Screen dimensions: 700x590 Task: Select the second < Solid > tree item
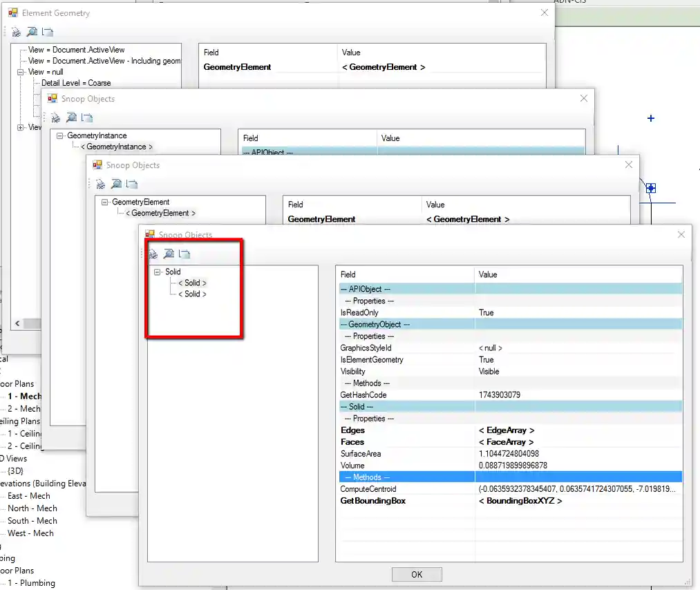tap(192, 294)
